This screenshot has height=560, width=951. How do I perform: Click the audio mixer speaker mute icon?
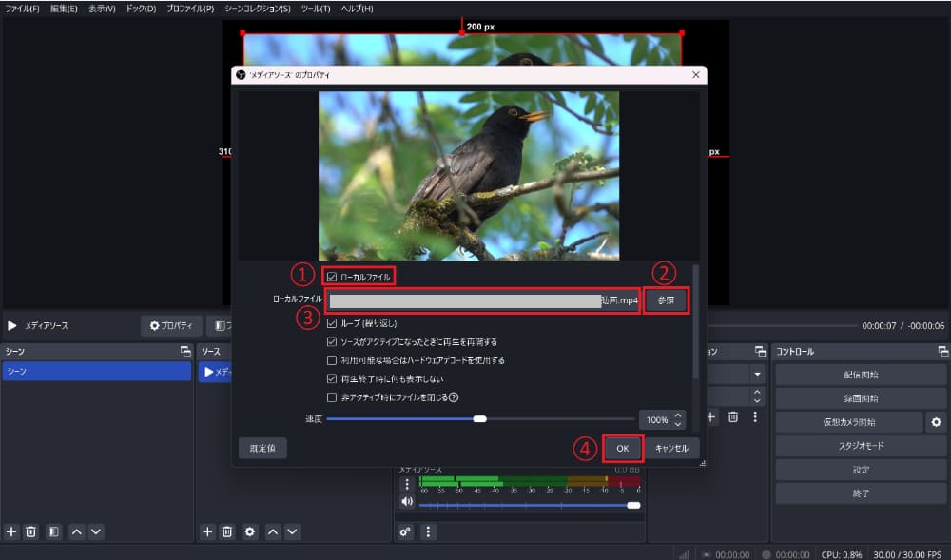pos(407,502)
